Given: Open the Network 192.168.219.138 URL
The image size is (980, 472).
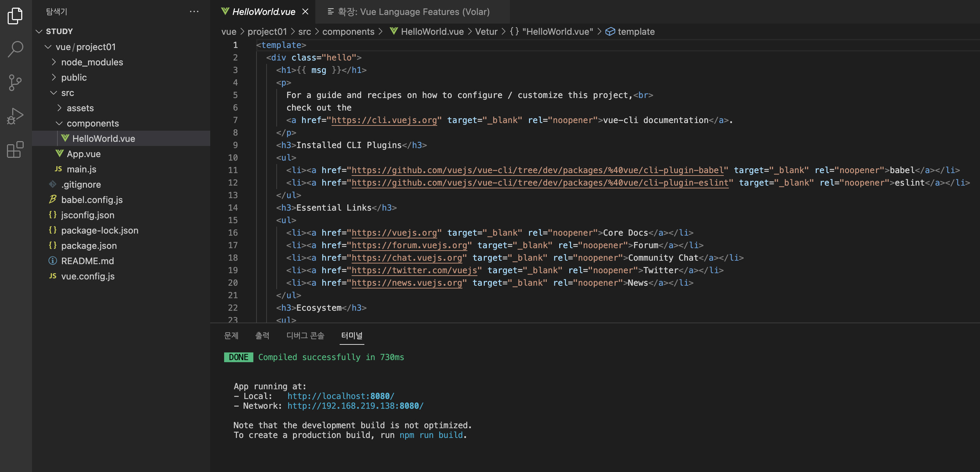Looking at the screenshot, I should 355,406.
